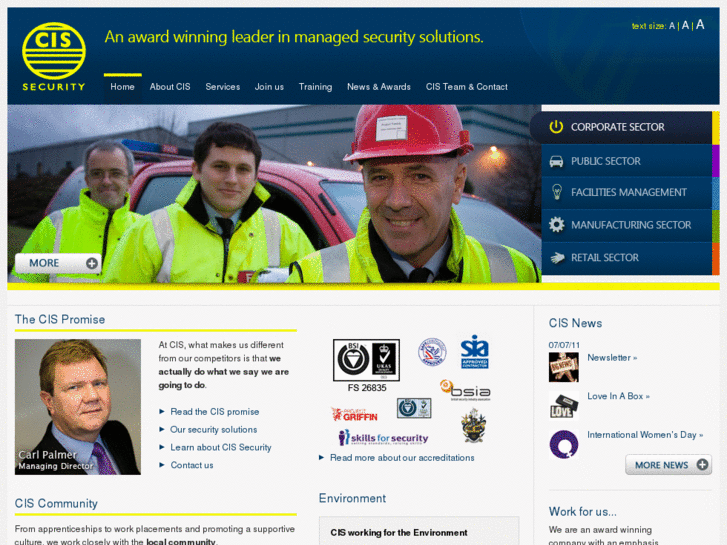Click the Public Sector car icon
The width and height of the screenshot is (727, 545).
(556, 161)
